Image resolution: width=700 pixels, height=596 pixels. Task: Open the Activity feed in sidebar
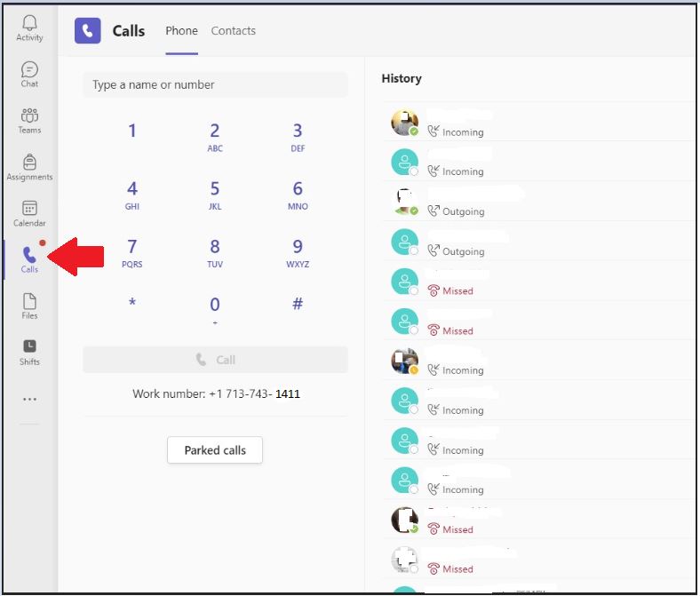click(29, 28)
